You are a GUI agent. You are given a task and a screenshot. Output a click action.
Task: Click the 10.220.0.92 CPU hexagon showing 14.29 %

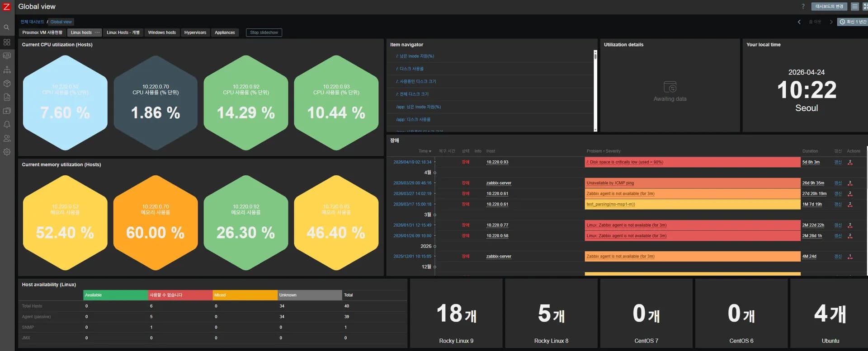click(x=246, y=103)
